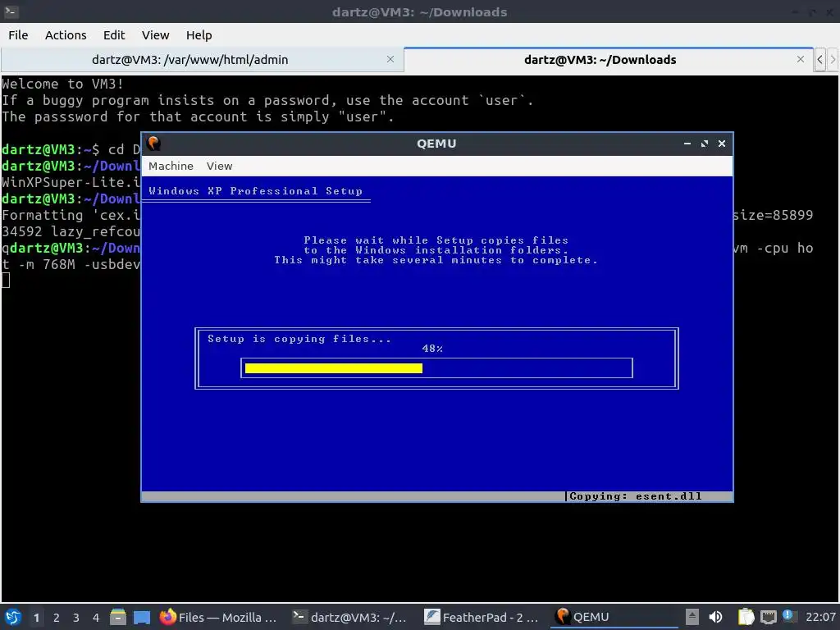
Task: Open the clipboard manager tray icon
Action: 745,617
